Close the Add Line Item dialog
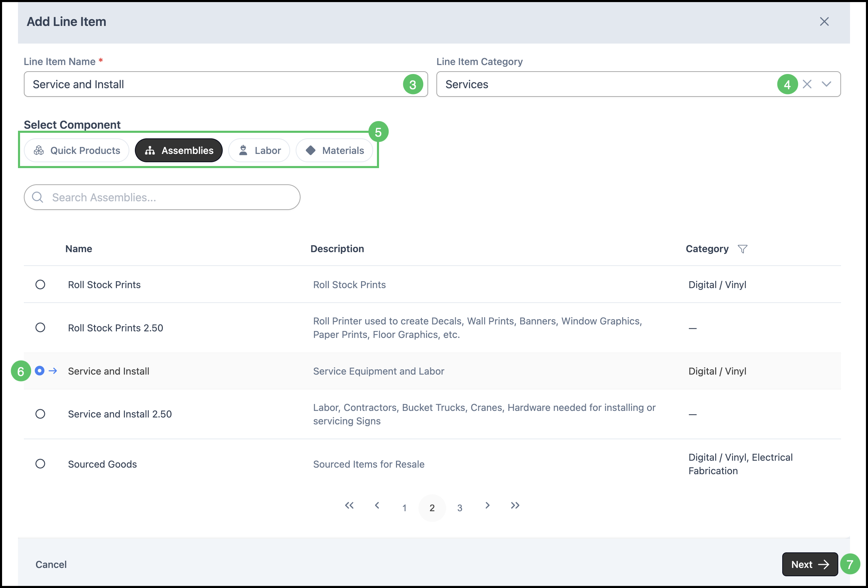The height and width of the screenshot is (588, 868). pos(824,22)
